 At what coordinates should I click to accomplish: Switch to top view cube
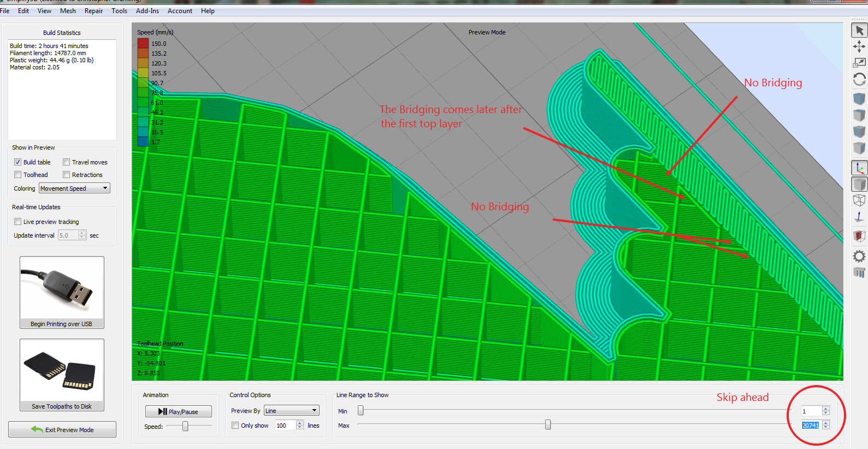(x=859, y=115)
